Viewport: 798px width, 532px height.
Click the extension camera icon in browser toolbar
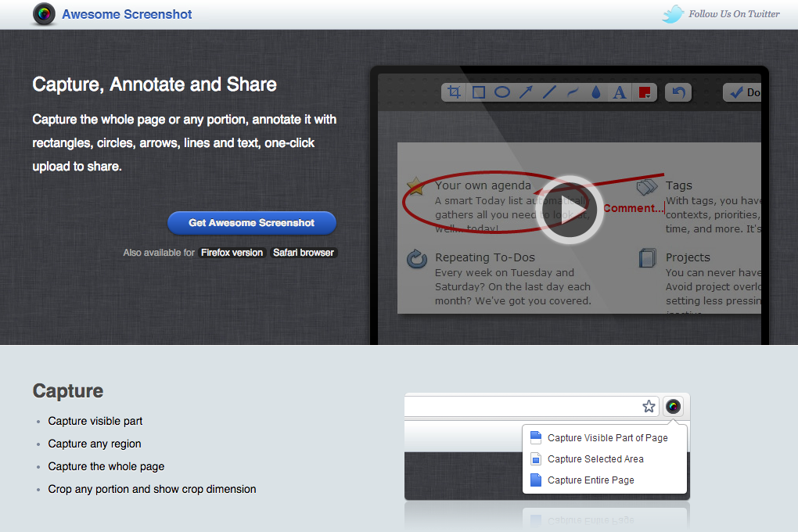tap(673, 406)
